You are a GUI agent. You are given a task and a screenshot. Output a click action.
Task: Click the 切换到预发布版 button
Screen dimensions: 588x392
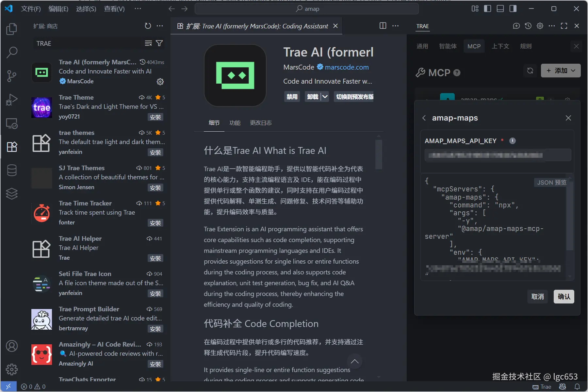click(x=354, y=97)
